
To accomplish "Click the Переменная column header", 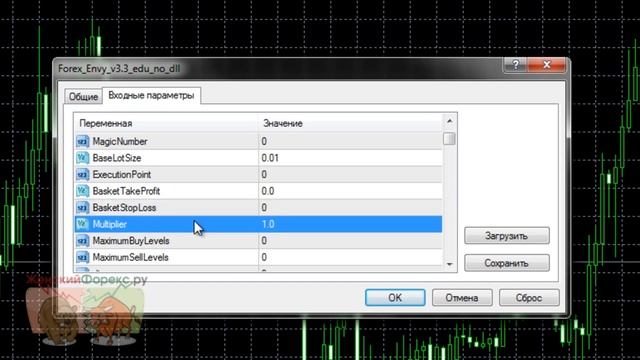I will (x=166, y=123).
